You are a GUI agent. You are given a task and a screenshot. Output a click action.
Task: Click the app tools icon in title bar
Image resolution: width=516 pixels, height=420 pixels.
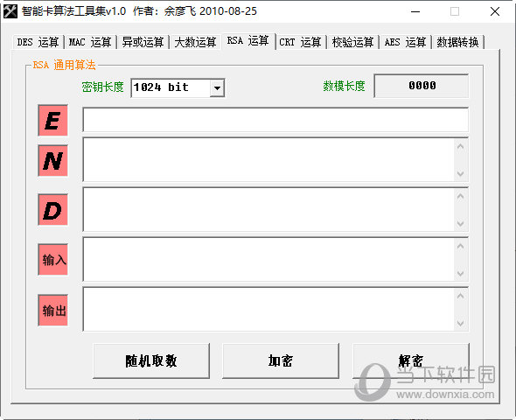coord(10,11)
